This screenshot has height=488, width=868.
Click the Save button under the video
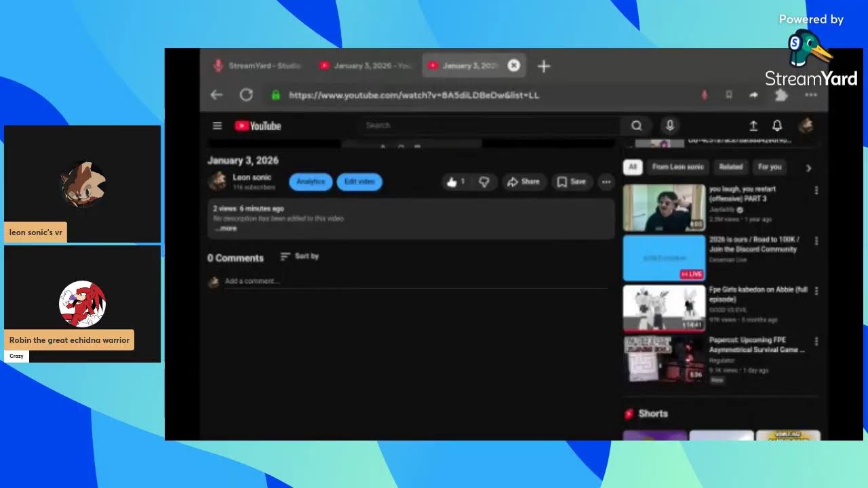(x=571, y=182)
